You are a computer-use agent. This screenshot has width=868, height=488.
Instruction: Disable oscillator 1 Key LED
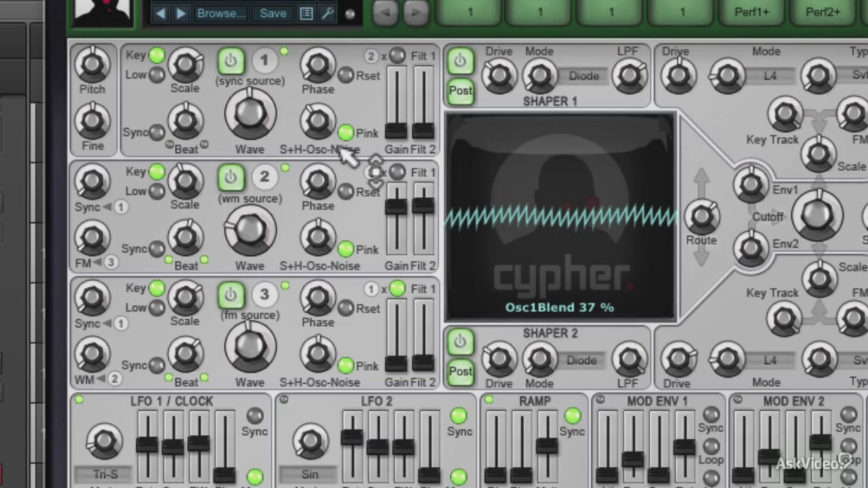pos(157,56)
